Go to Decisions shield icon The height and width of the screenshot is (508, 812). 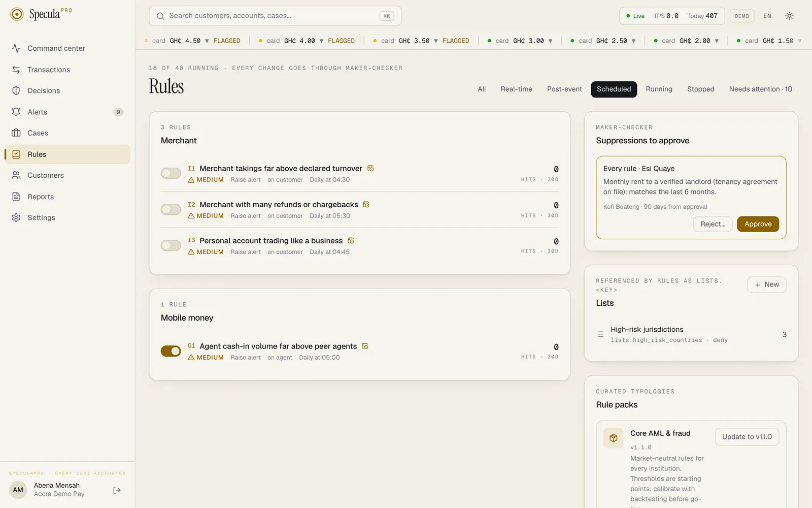(x=16, y=90)
